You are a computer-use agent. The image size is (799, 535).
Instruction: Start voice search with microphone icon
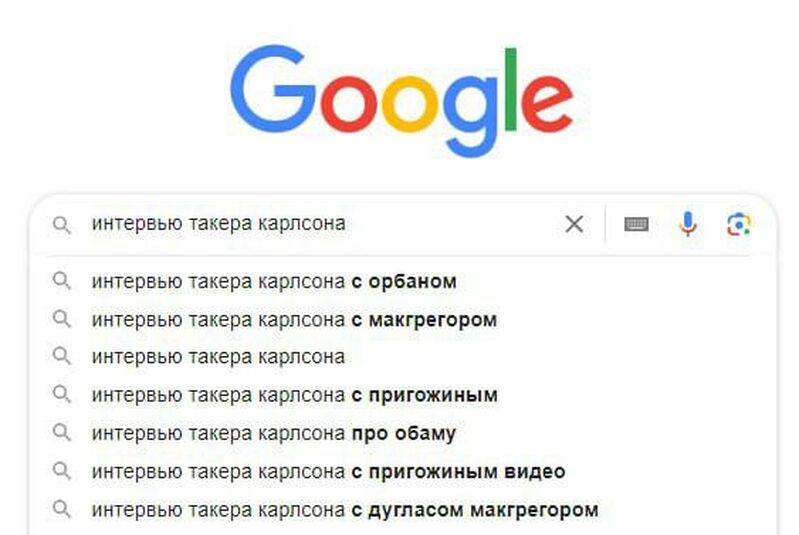(688, 224)
